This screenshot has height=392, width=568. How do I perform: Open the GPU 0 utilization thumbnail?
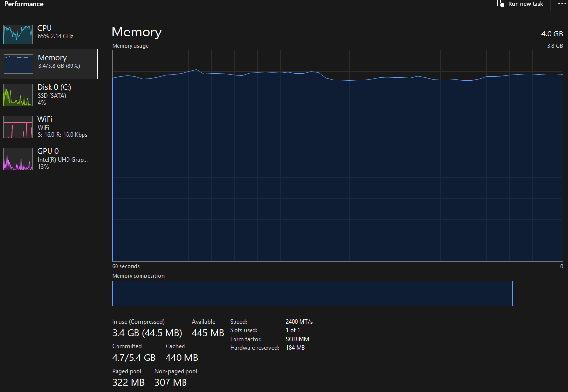tap(18, 159)
